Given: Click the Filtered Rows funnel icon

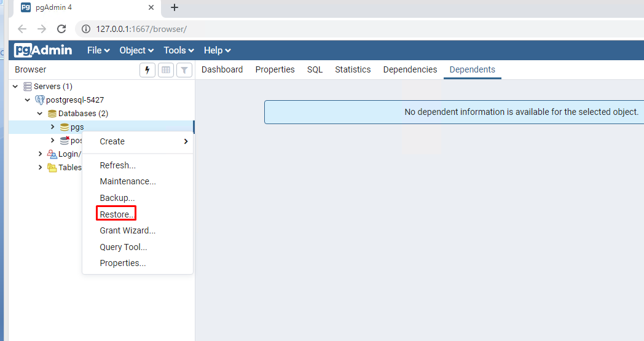Looking at the screenshot, I should [x=184, y=70].
